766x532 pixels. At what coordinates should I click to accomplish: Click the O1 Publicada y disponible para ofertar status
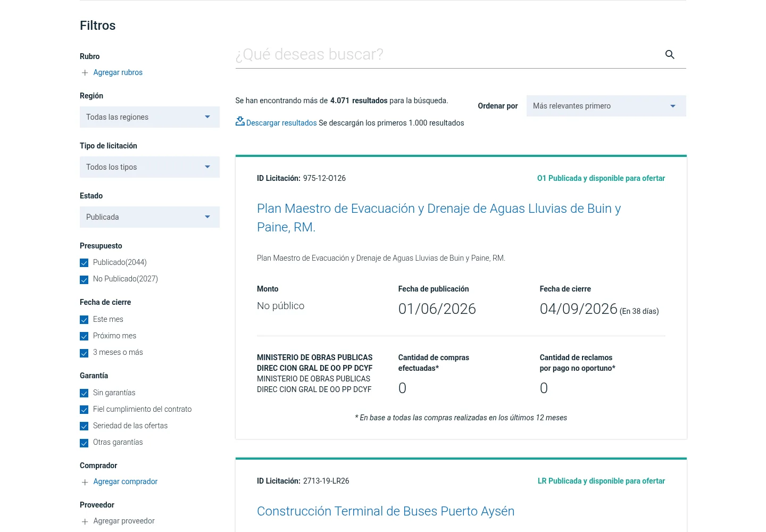[x=601, y=178]
